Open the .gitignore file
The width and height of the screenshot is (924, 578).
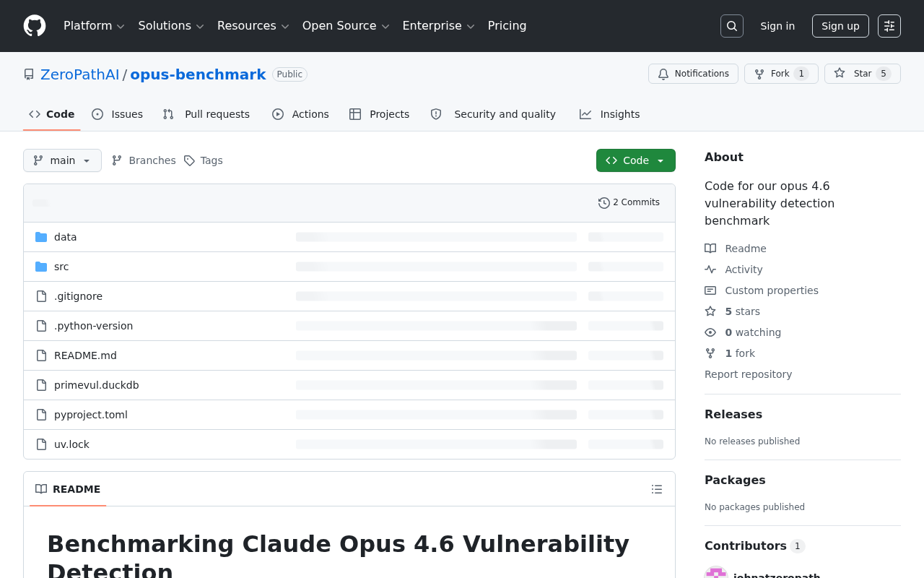pos(78,296)
